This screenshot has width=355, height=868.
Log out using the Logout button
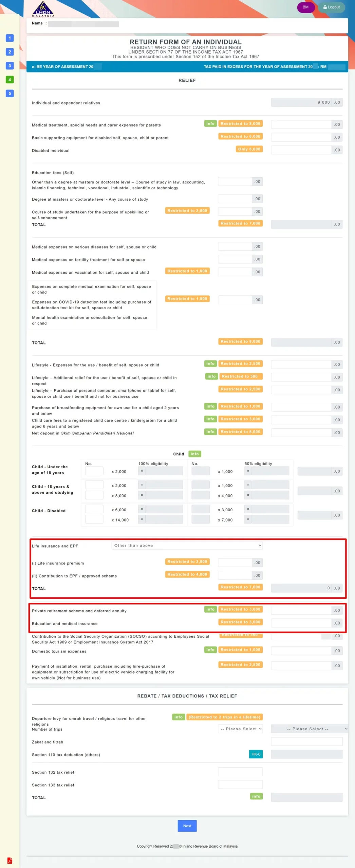331,7
